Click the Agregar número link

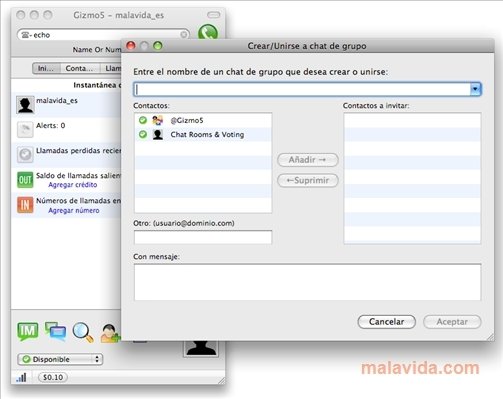tap(74, 211)
